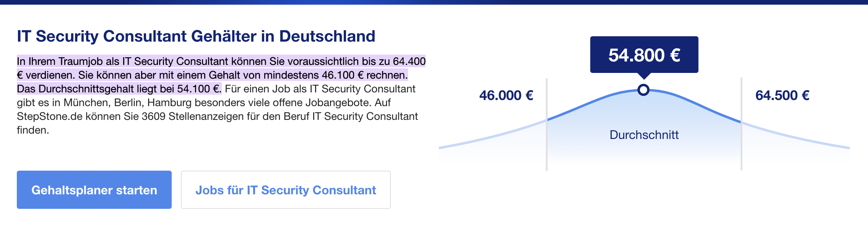Click the IT Security Consultant Gehälter heading
This screenshot has height=226, width=868.
196,36
